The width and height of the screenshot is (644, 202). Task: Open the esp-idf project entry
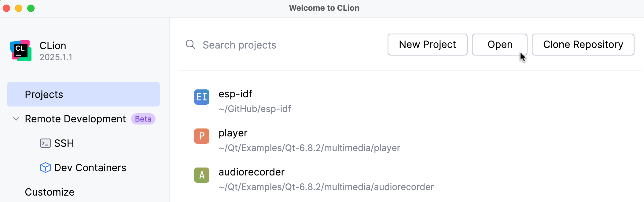pyautogui.click(x=235, y=94)
